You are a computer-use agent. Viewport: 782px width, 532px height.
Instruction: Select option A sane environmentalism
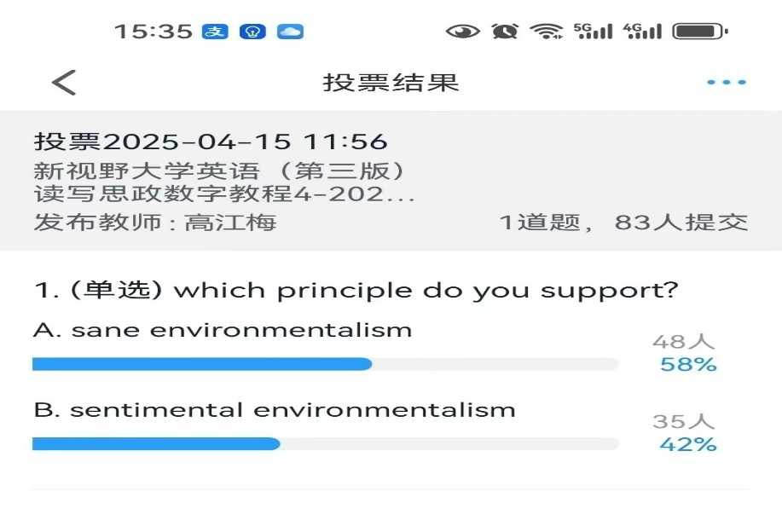(223, 330)
